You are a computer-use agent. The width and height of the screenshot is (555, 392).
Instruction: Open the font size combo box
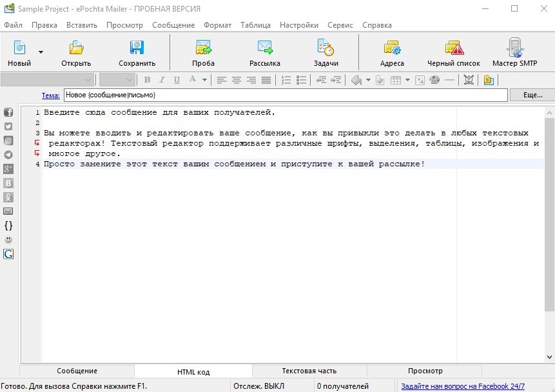[x=117, y=80]
